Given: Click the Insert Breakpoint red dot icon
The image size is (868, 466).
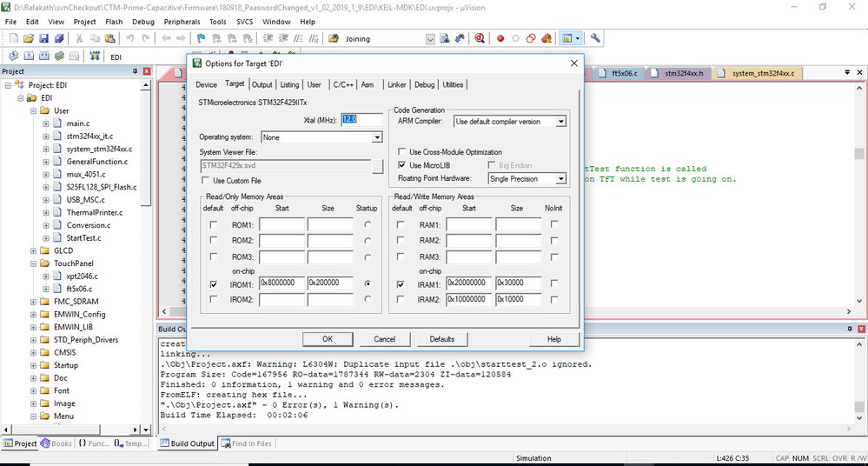Looking at the screenshot, I should 500,38.
